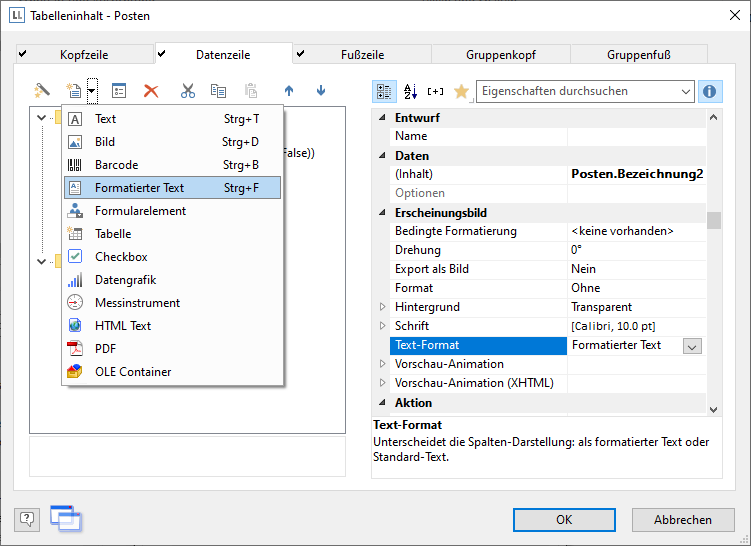Click the red delete icon in toolbar
This screenshot has height=546, width=751.
[151, 91]
